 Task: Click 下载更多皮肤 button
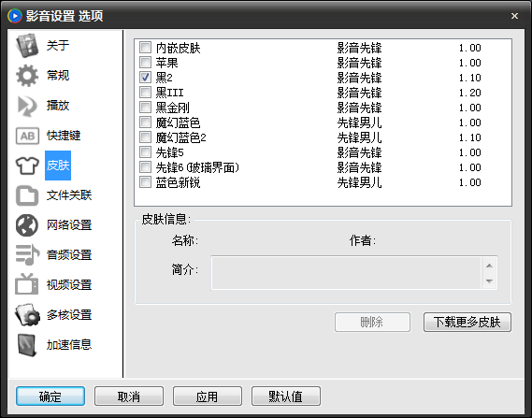point(467,322)
